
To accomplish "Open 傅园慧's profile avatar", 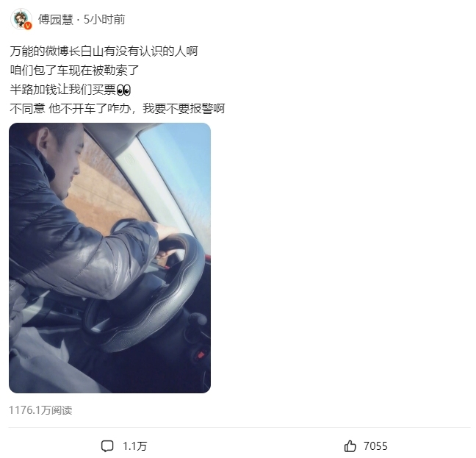I will [x=21, y=19].
